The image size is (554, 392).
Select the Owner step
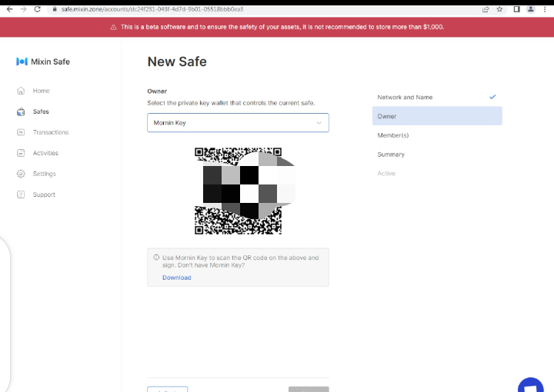437,116
